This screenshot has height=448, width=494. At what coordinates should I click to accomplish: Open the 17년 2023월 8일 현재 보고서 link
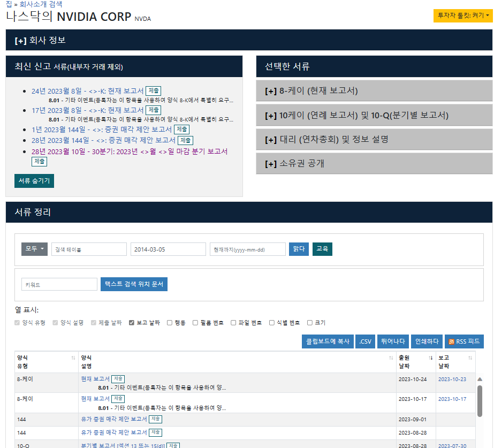(88, 110)
